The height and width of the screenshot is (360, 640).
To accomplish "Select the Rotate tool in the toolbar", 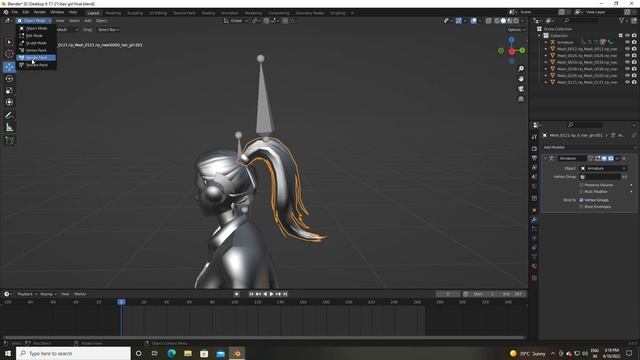I will [x=9, y=79].
